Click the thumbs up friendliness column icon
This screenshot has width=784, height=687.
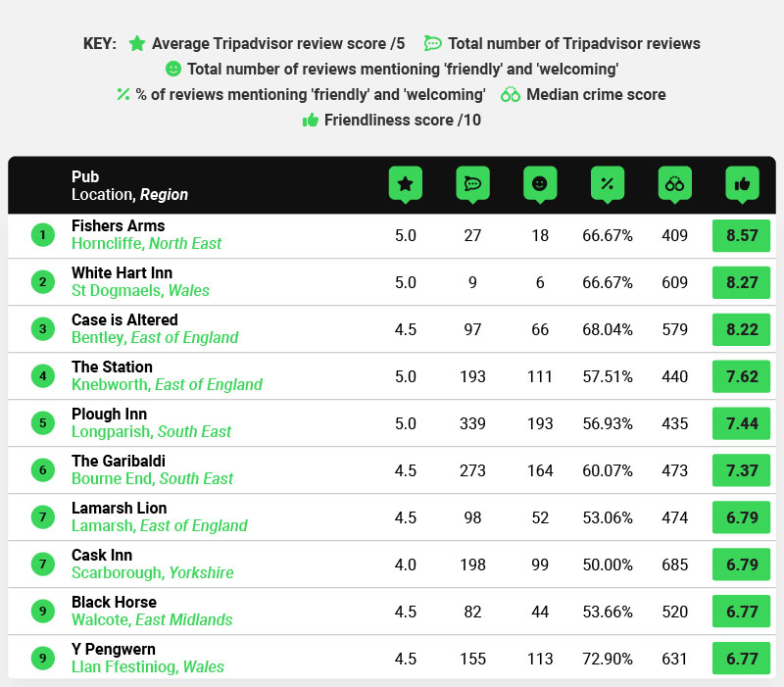tap(742, 183)
